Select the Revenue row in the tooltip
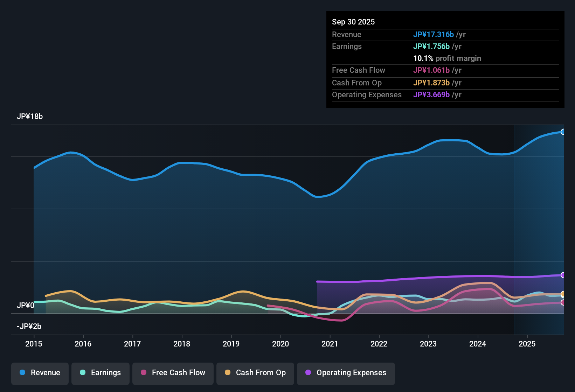Image resolution: width=575 pixels, height=392 pixels. [x=445, y=35]
